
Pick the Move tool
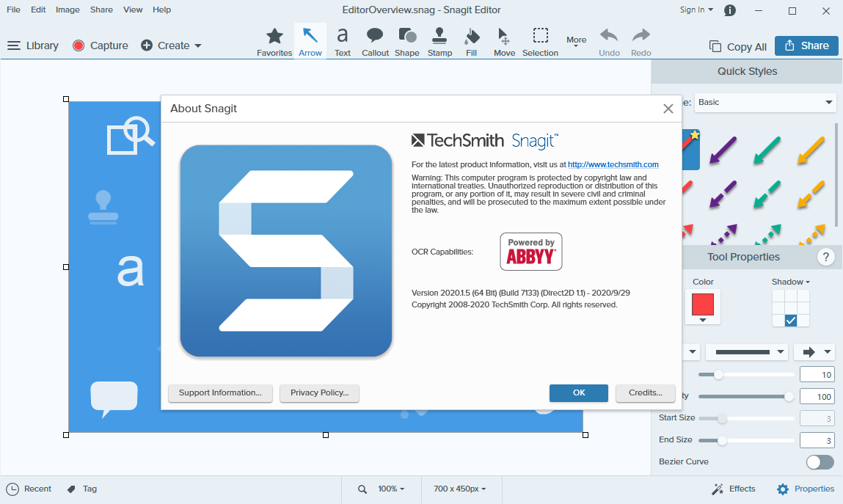pos(504,40)
